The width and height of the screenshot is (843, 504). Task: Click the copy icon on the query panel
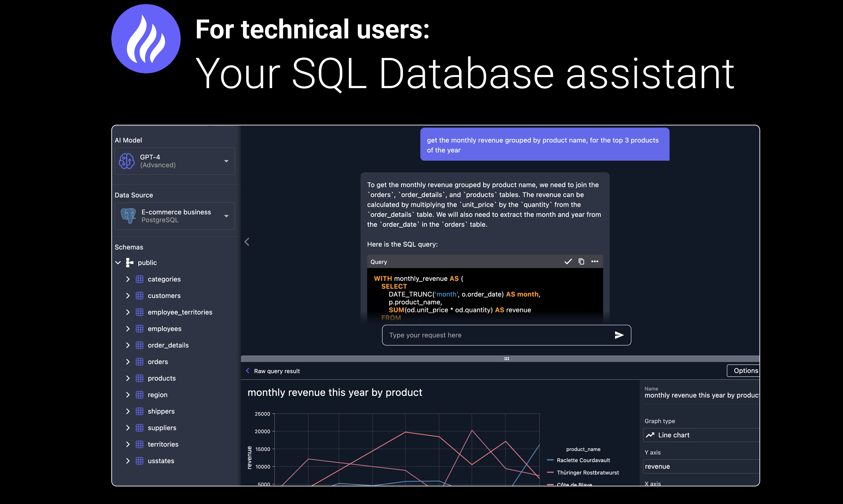580,262
